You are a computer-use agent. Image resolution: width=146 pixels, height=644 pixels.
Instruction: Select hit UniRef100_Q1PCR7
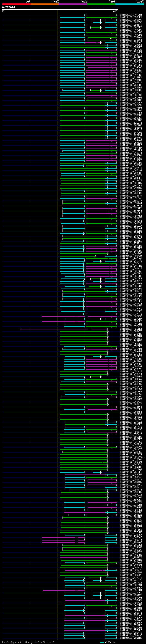pyautogui.click(x=131, y=319)
